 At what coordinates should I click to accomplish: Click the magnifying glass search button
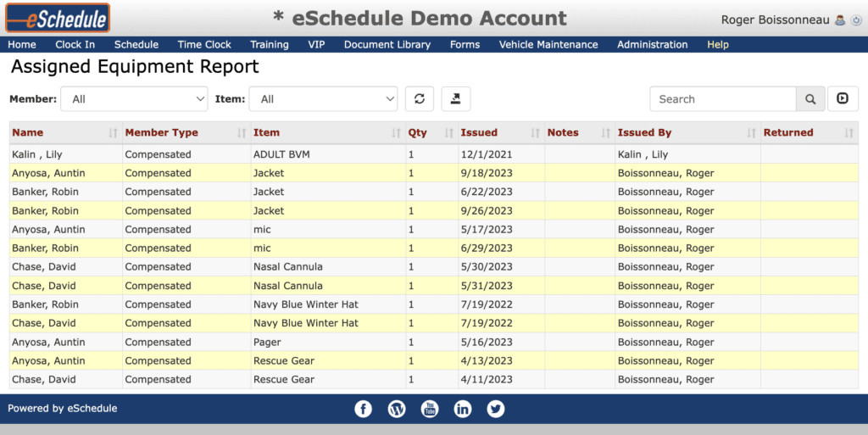tap(810, 99)
